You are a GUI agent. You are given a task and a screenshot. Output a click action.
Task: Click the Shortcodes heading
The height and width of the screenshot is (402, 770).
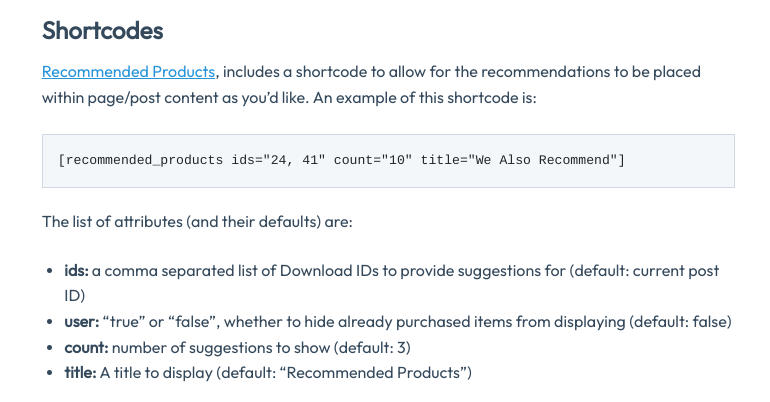tap(103, 30)
